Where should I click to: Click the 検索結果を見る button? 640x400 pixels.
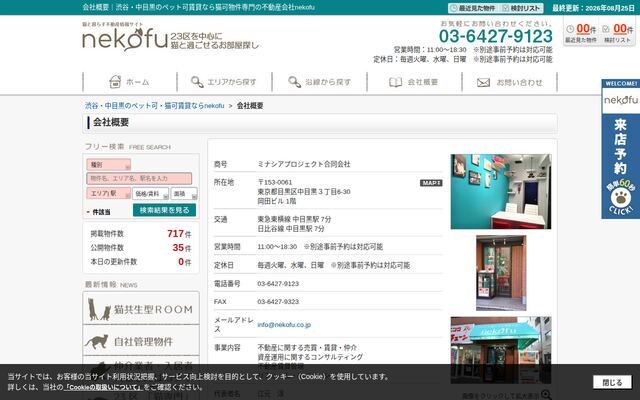click(x=164, y=210)
